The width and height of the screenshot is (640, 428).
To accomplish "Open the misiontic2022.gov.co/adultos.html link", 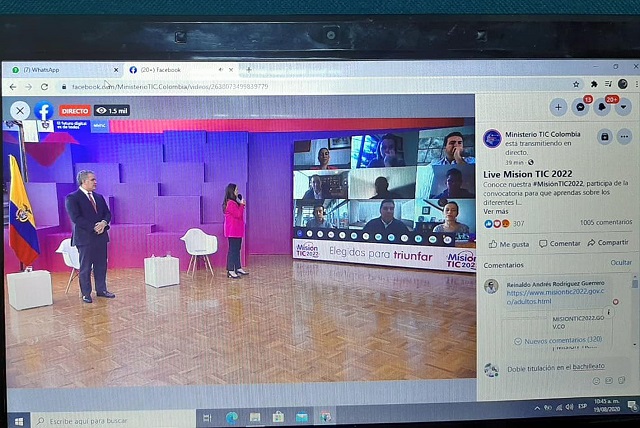I will [555, 297].
